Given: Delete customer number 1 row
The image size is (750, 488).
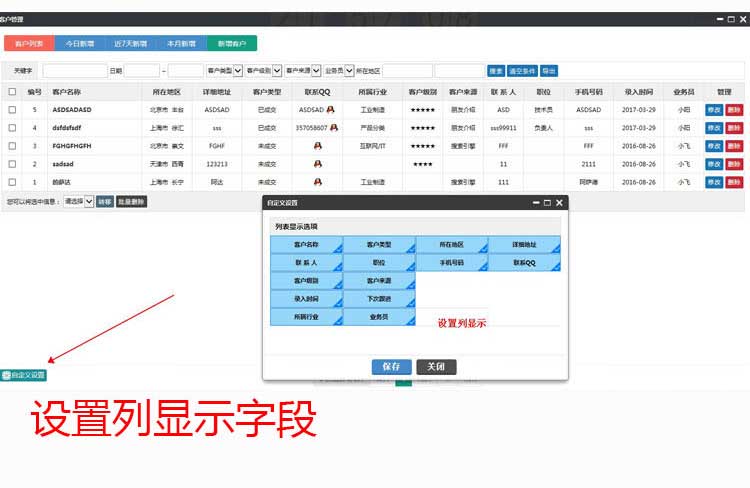Looking at the screenshot, I should click(x=734, y=182).
